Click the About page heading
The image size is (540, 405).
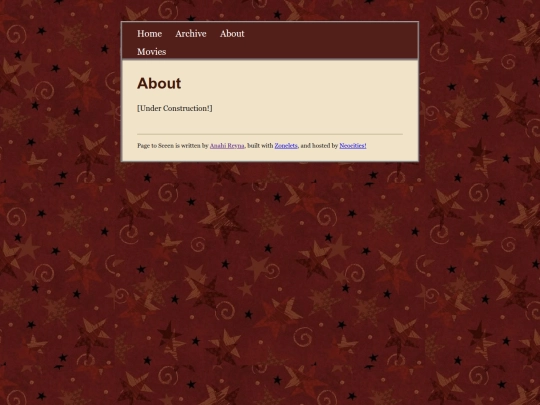coord(159,83)
